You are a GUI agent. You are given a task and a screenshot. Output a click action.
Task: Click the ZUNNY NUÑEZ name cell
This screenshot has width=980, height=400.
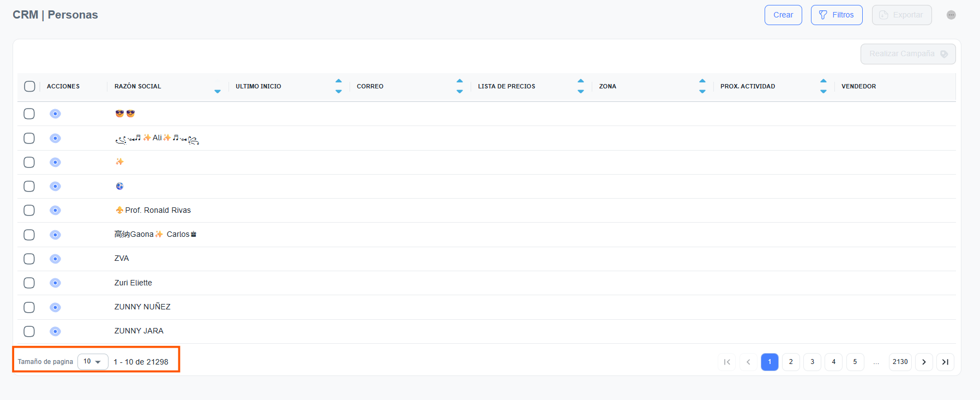[x=142, y=307]
